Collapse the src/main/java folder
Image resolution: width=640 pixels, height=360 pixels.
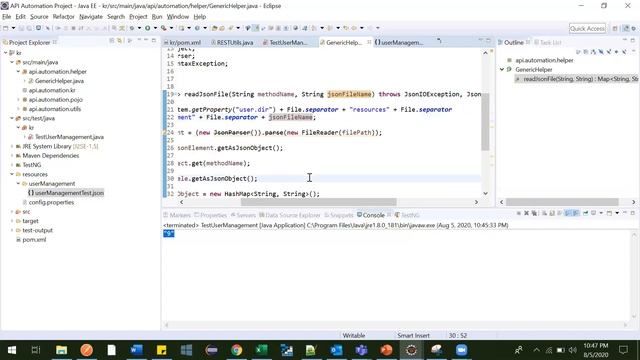[x=12, y=62]
